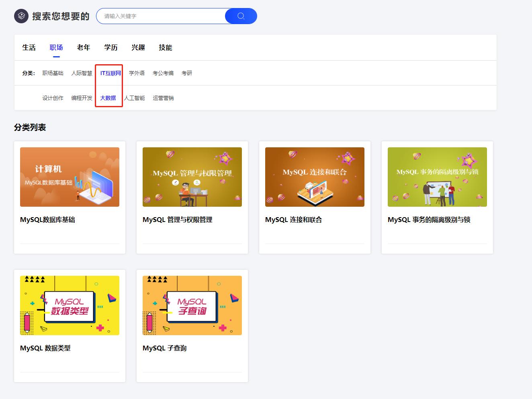Select the 编程开发 subcategory
532x399 pixels.
point(81,98)
